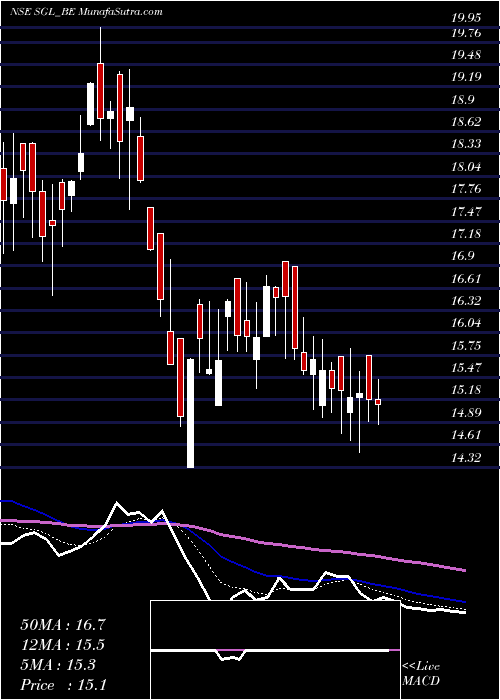Screen dimensions: 500x700
Task: Click the 15.47 price axis label
Action: pos(467,368)
